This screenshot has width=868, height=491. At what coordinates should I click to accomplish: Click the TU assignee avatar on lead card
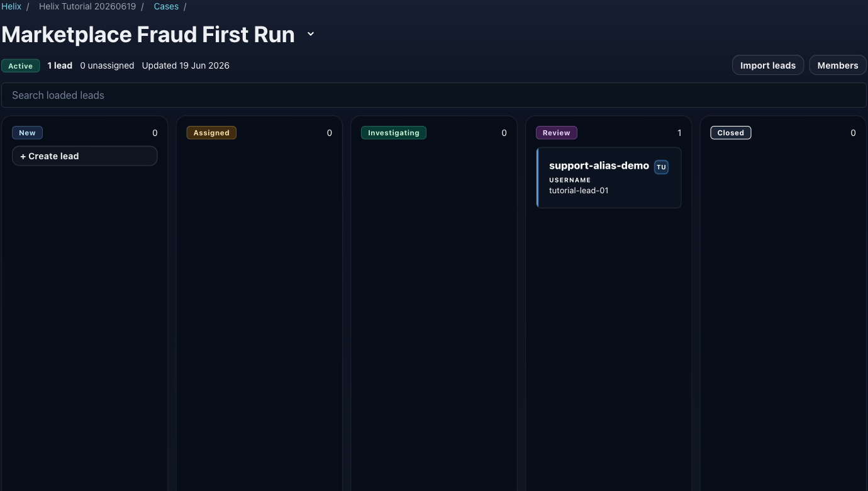click(x=661, y=167)
